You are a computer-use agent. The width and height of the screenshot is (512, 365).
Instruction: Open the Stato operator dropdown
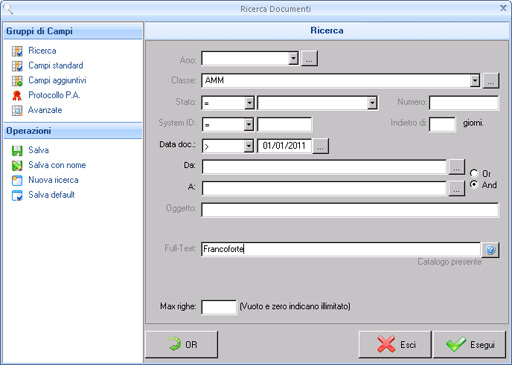(x=249, y=103)
